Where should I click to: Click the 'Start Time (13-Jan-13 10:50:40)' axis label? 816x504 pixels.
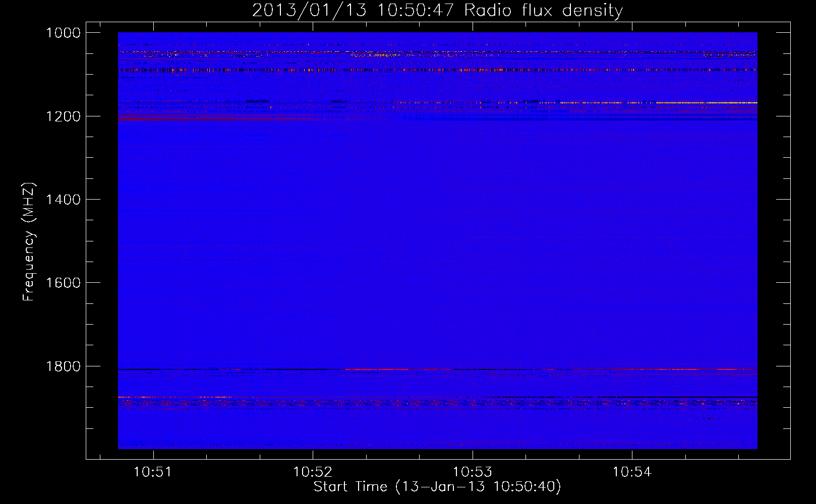(437, 487)
